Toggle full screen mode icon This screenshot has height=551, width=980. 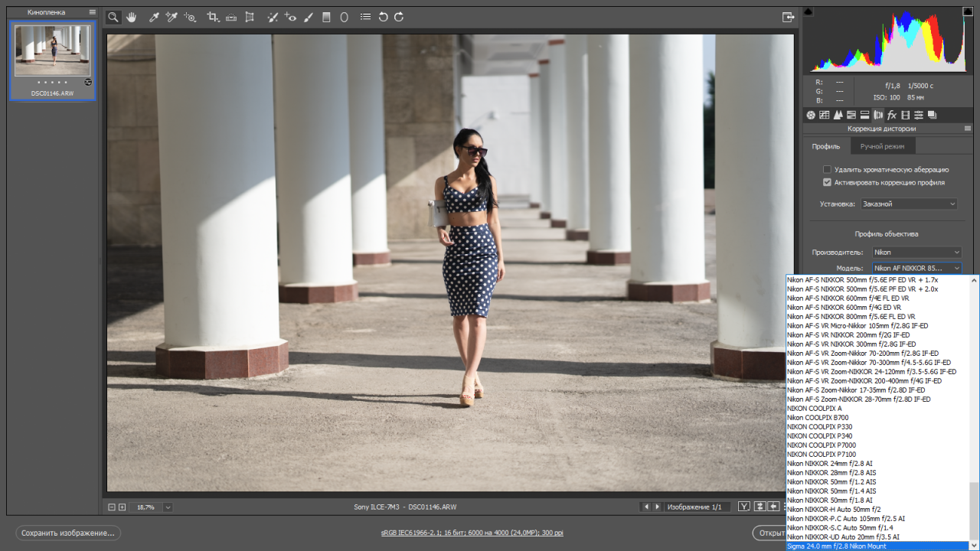click(x=788, y=17)
